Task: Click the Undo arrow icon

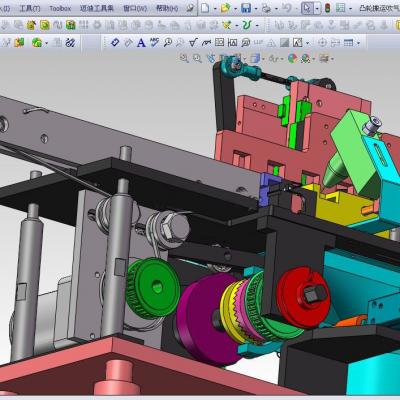Action: point(287,8)
